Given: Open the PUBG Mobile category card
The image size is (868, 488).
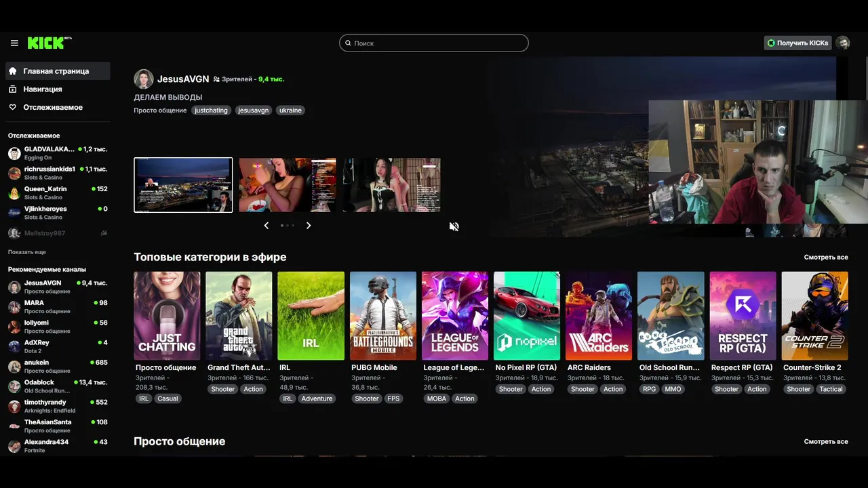Looking at the screenshot, I should [x=383, y=316].
